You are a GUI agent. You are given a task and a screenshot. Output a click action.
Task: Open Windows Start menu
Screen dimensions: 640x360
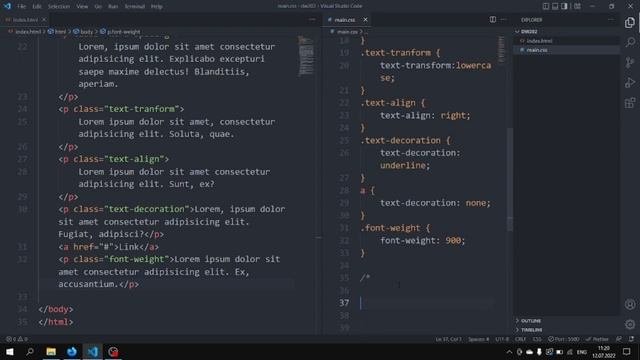[x=9, y=351]
